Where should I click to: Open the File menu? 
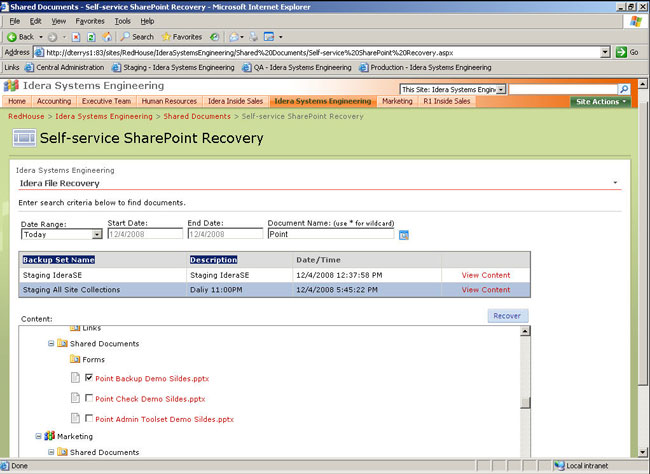coord(15,21)
